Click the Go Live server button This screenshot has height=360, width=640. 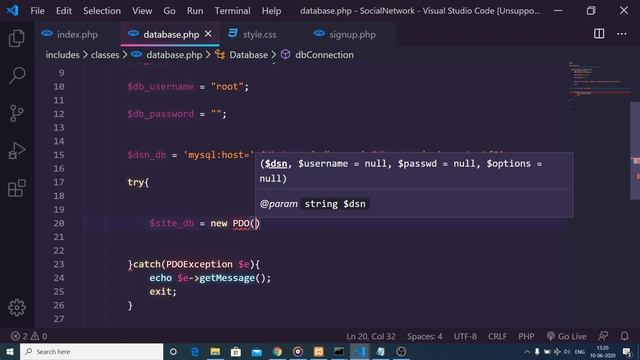click(x=567, y=336)
